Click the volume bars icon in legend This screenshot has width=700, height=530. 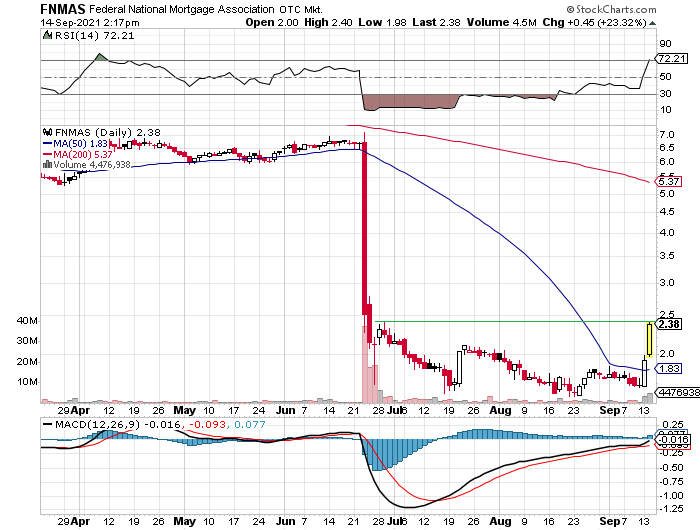(x=47, y=164)
